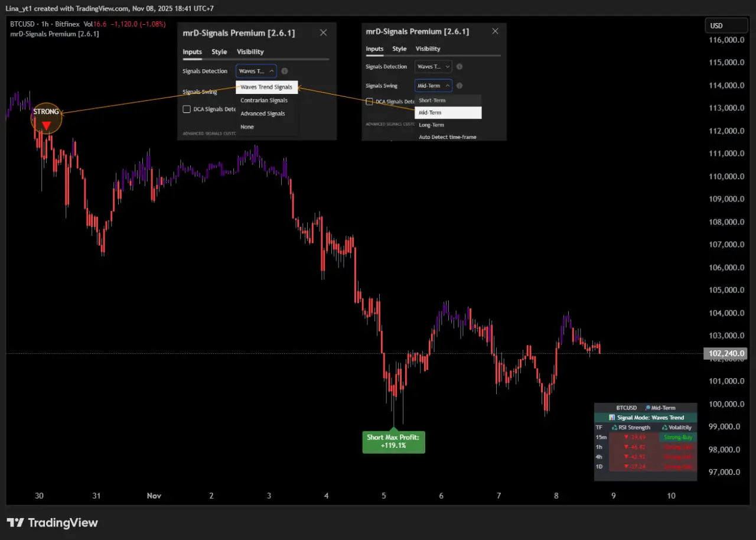Click the Volatility column header in the table
Image resolution: width=756 pixels, height=540 pixels.
point(676,427)
